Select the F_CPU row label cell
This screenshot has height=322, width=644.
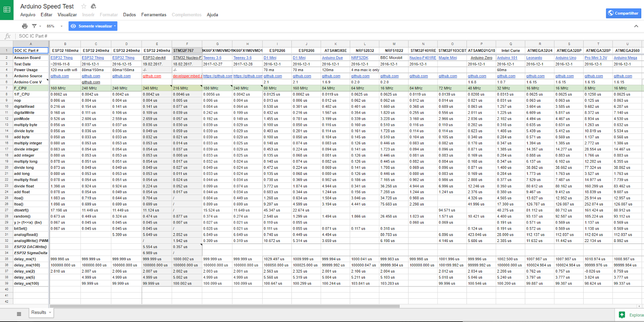coord(31,88)
